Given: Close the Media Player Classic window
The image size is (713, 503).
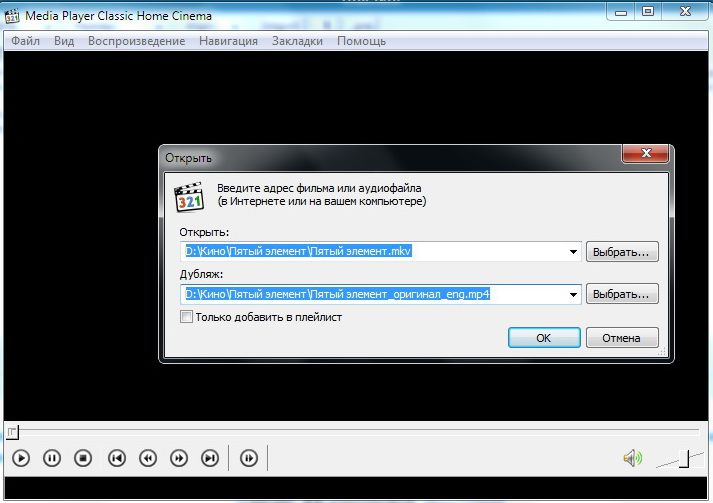Looking at the screenshot, I should click(x=685, y=12).
